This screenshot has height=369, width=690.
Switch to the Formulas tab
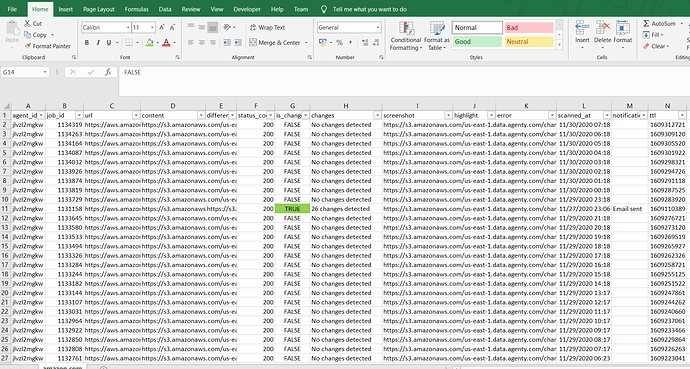click(136, 9)
